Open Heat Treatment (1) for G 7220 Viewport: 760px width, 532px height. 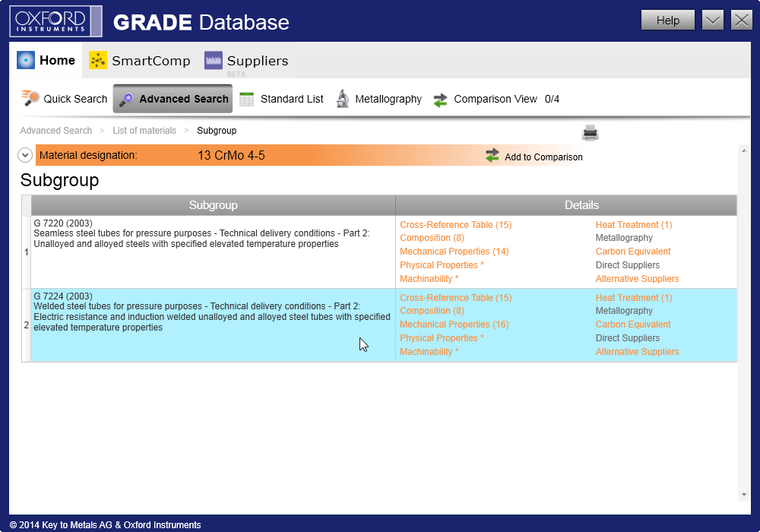[x=634, y=224]
